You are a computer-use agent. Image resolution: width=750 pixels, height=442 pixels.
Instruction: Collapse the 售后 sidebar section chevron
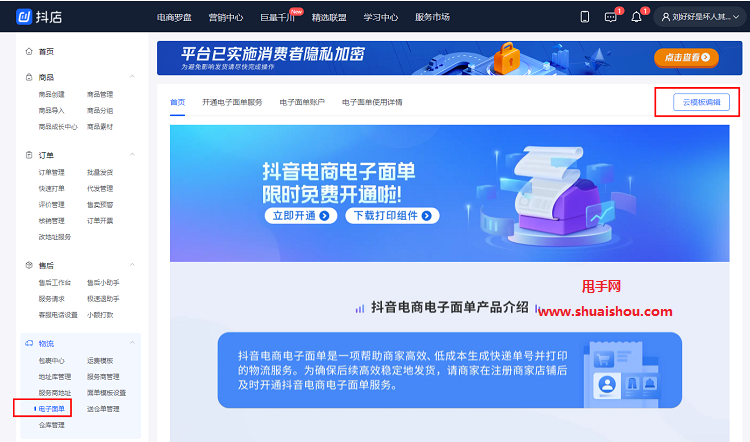point(132,265)
